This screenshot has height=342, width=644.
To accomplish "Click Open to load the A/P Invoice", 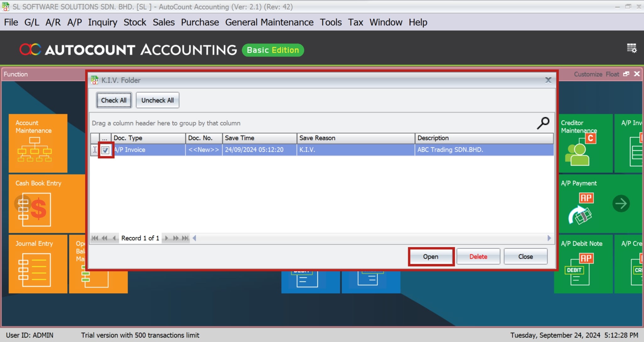I will [430, 256].
